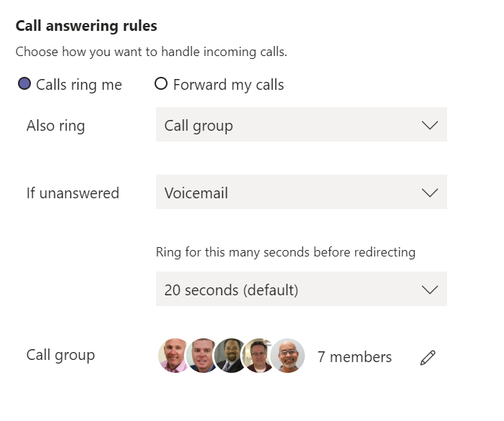Click the "7 members" link
Screen dimensions: 504x421
click(x=354, y=357)
